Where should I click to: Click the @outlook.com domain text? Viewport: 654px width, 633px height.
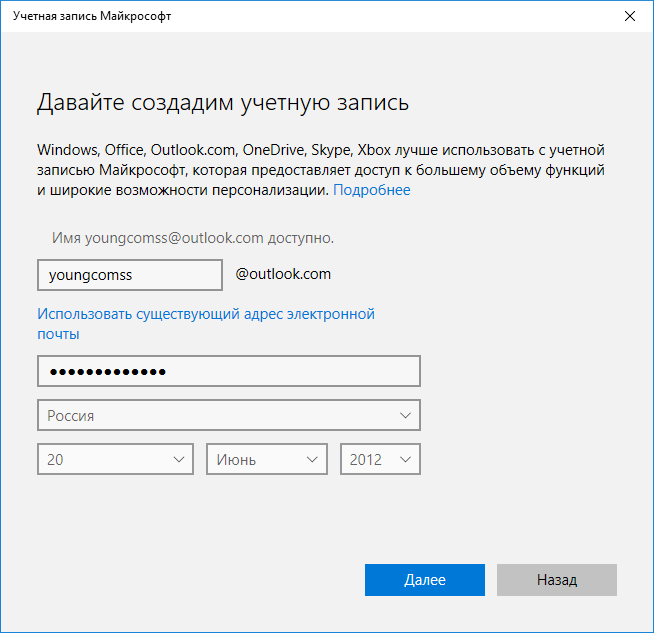click(283, 274)
